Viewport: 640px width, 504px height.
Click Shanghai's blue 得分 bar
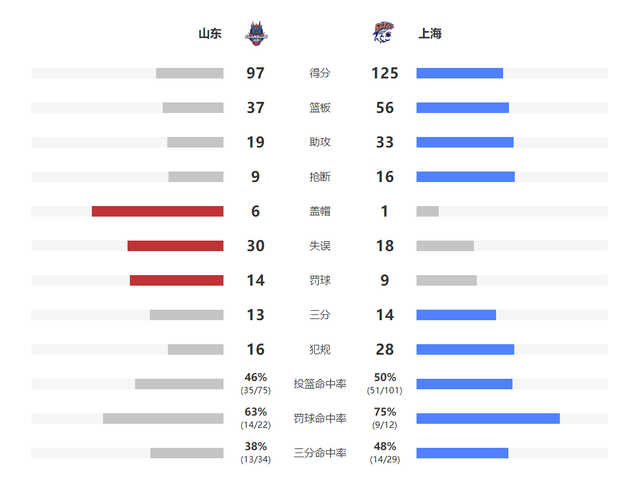(x=460, y=73)
